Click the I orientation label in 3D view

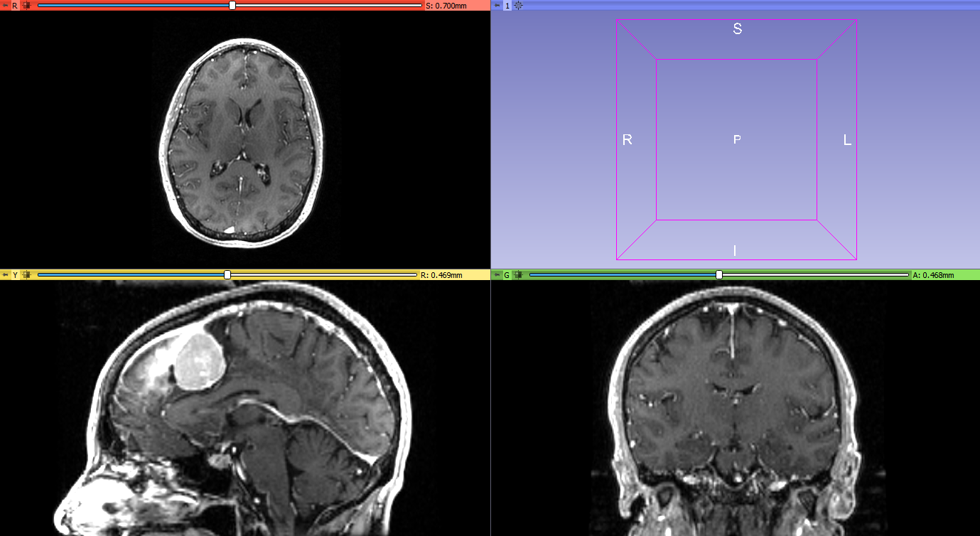tap(735, 250)
